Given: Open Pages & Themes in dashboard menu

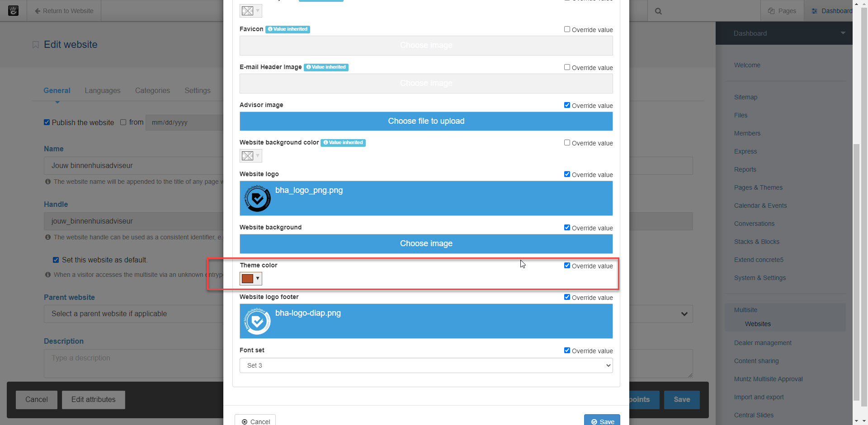Looking at the screenshot, I should 758,187.
